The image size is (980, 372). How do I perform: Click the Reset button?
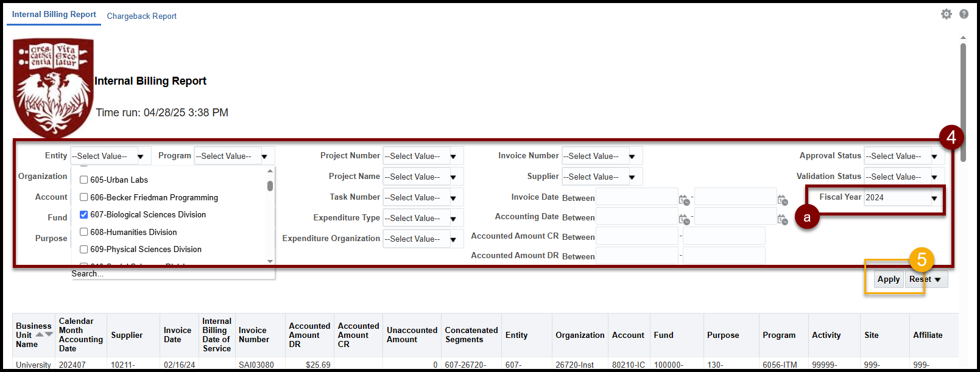[920, 279]
